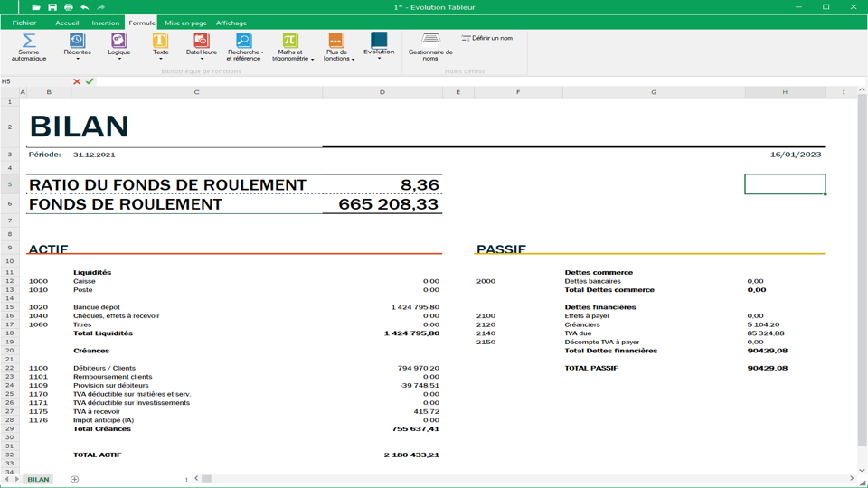The width and height of the screenshot is (868, 488).
Task: Insert Somme automatique function
Action: [x=29, y=47]
